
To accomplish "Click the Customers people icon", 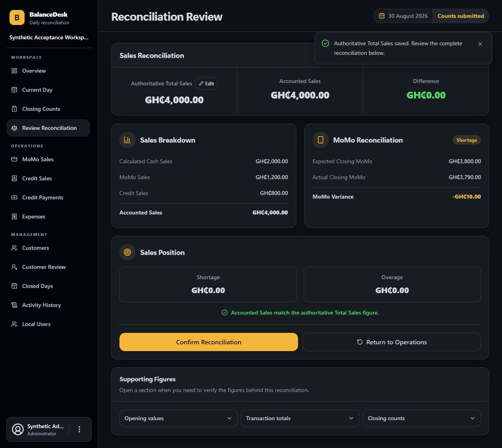I will tap(14, 248).
